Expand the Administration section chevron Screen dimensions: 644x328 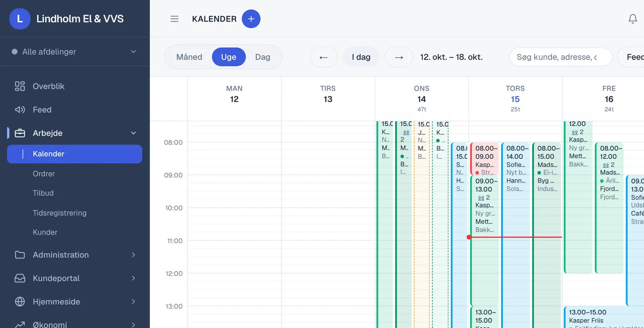(x=134, y=255)
